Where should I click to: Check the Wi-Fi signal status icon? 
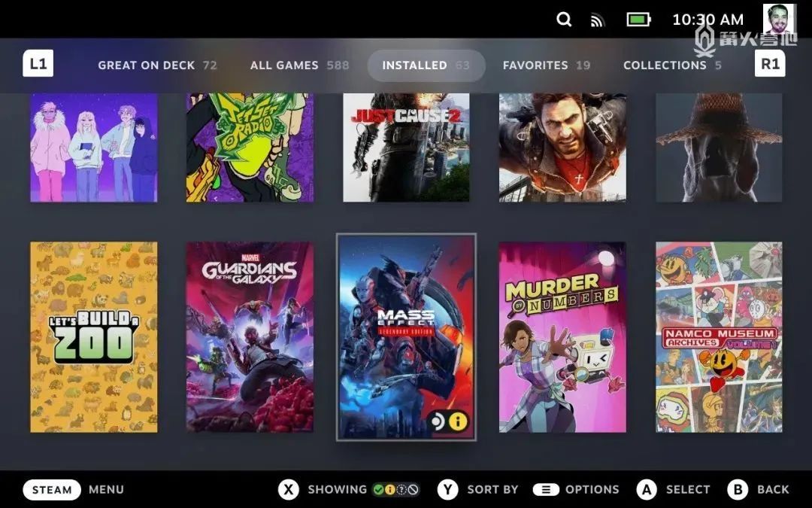pyautogui.click(x=597, y=20)
